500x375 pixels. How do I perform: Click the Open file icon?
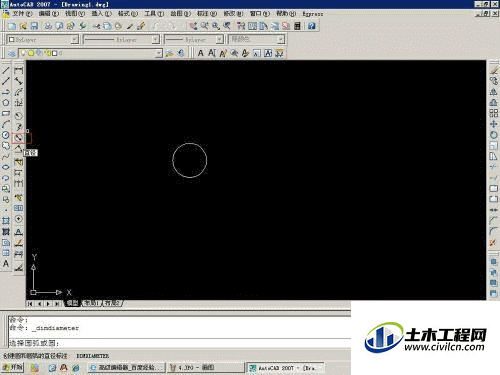pyautogui.click(x=23, y=26)
